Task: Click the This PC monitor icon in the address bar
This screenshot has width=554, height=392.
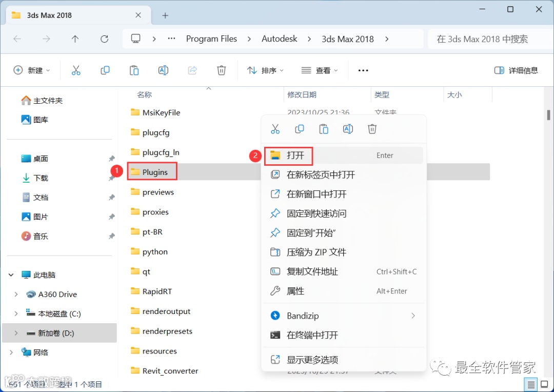Action: click(135, 38)
